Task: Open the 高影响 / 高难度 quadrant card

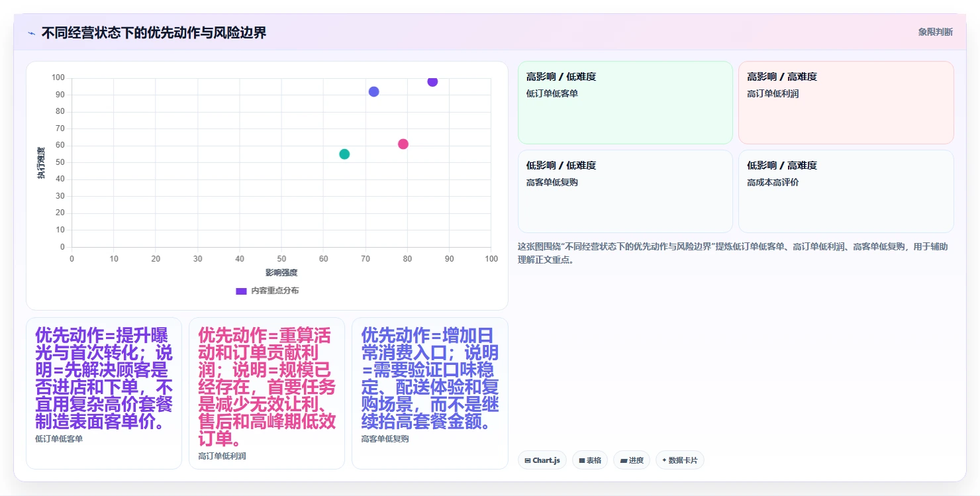Action: 846,103
